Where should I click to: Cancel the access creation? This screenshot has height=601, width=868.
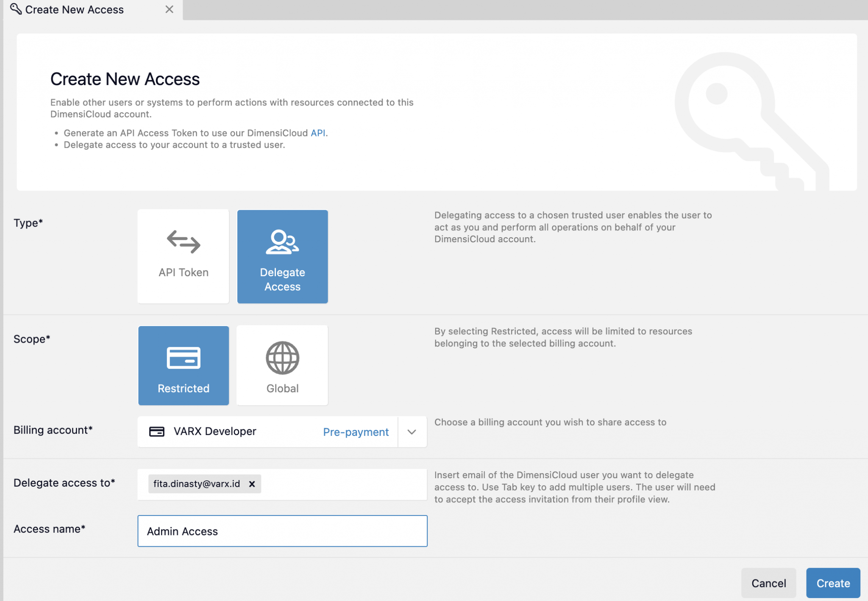pyautogui.click(x=768, y=583)
